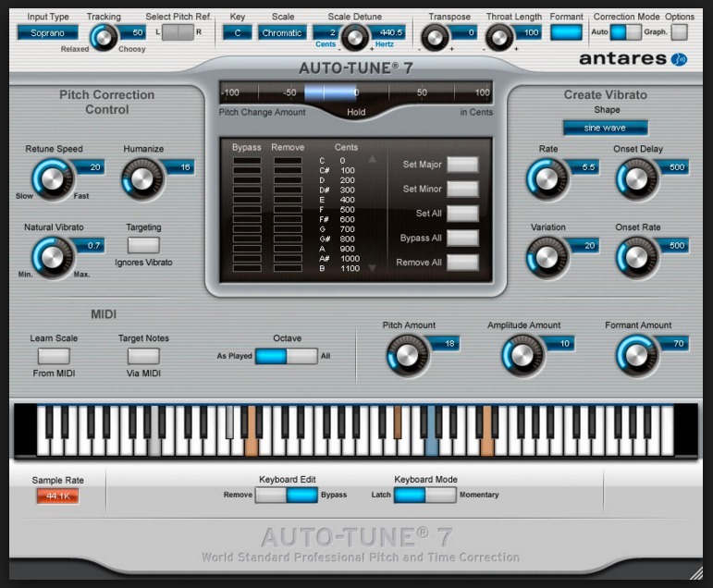Click the Set Major button

[x=462, y=165]
